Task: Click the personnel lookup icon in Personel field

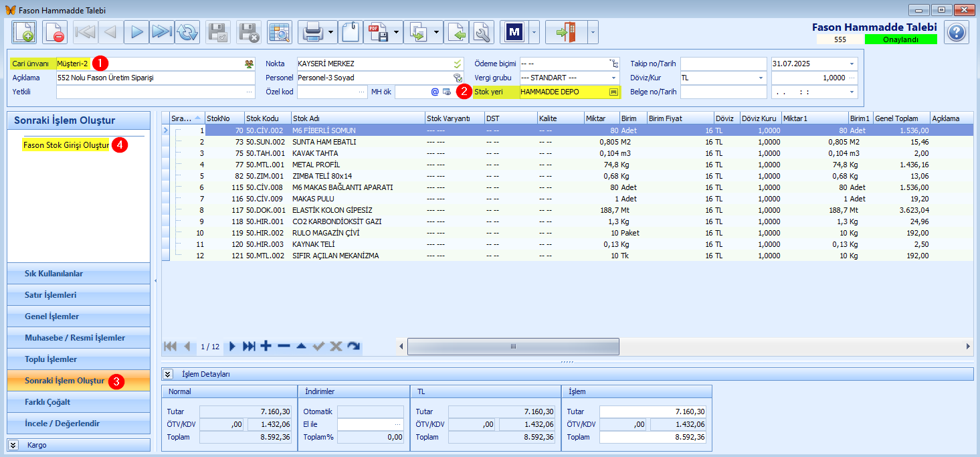Action: pyautogui.click(x=458, y=78)
